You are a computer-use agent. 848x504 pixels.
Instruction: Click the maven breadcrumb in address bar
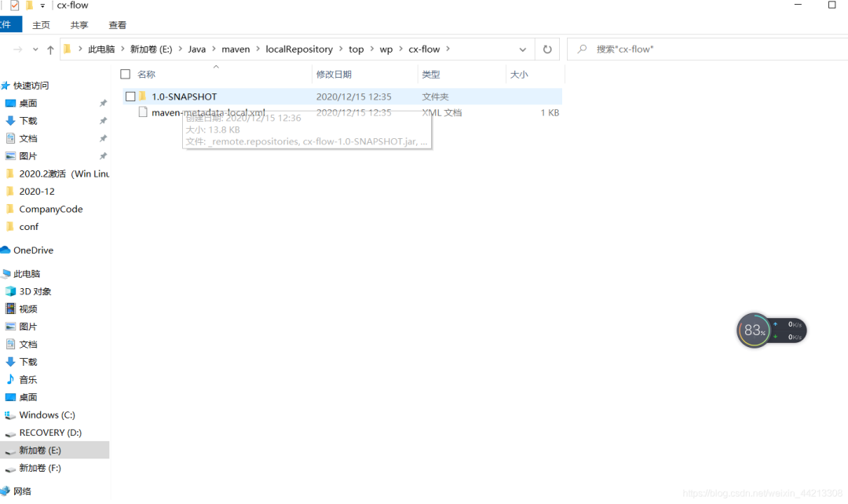236,49
